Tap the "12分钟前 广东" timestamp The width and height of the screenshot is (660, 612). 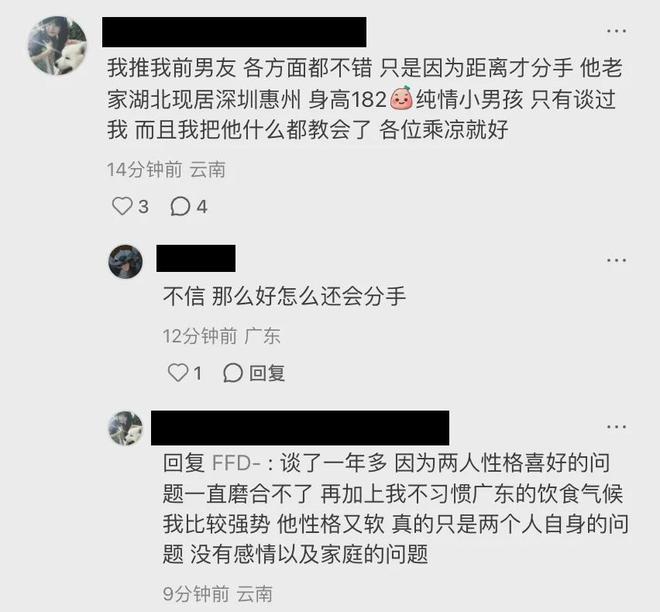point(221,336)
